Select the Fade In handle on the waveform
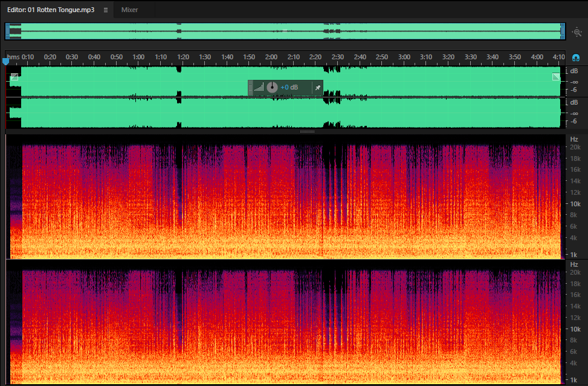Image resolution: width=588 pixels, height=386 pixels. [x=15, y=77]
